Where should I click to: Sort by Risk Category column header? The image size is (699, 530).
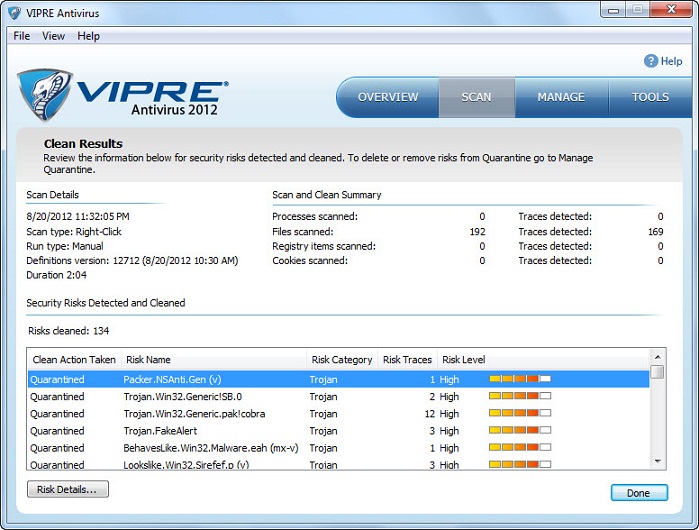click(342, 360)
